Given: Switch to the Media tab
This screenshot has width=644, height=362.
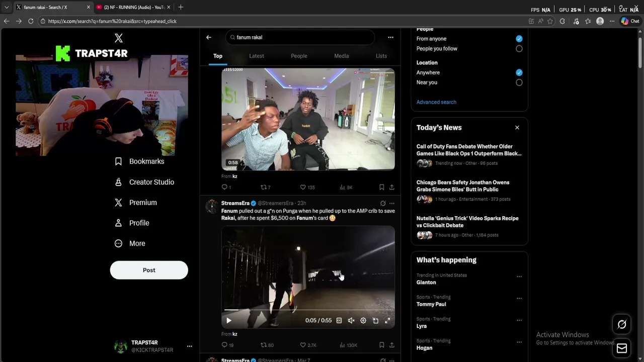Looking at the screenshot, I should [x=342, y=56].
